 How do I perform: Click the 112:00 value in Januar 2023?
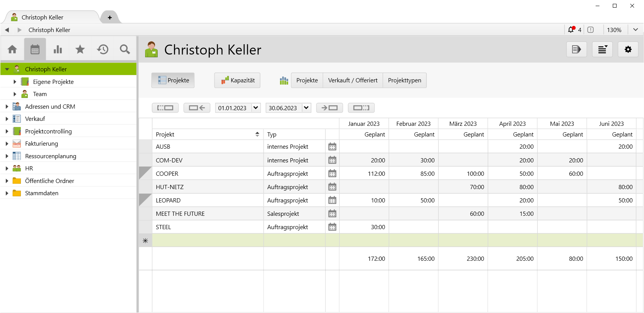pos(376,173)
